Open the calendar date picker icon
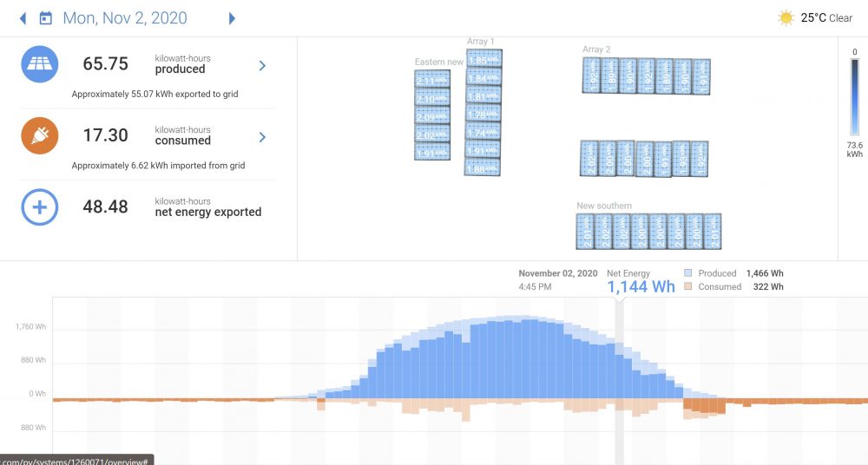Viewport: 868px width, 465px height. (46, 18)
